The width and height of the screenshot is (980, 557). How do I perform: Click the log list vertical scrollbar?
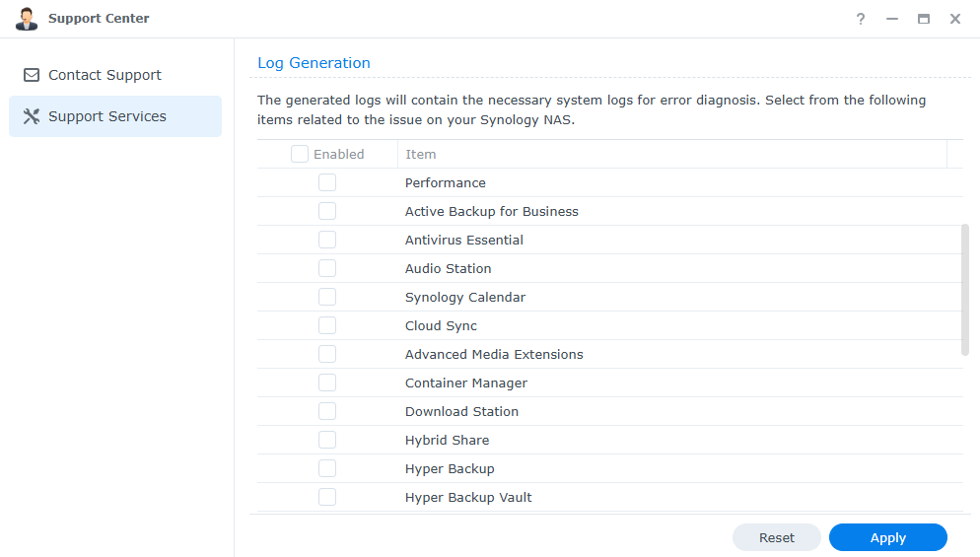point(965,289)
